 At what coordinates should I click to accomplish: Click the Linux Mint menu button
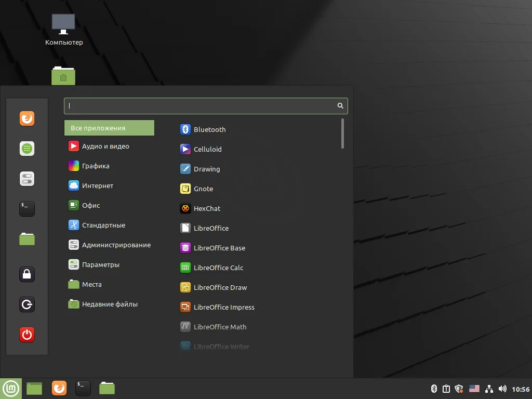click(11, 388)
